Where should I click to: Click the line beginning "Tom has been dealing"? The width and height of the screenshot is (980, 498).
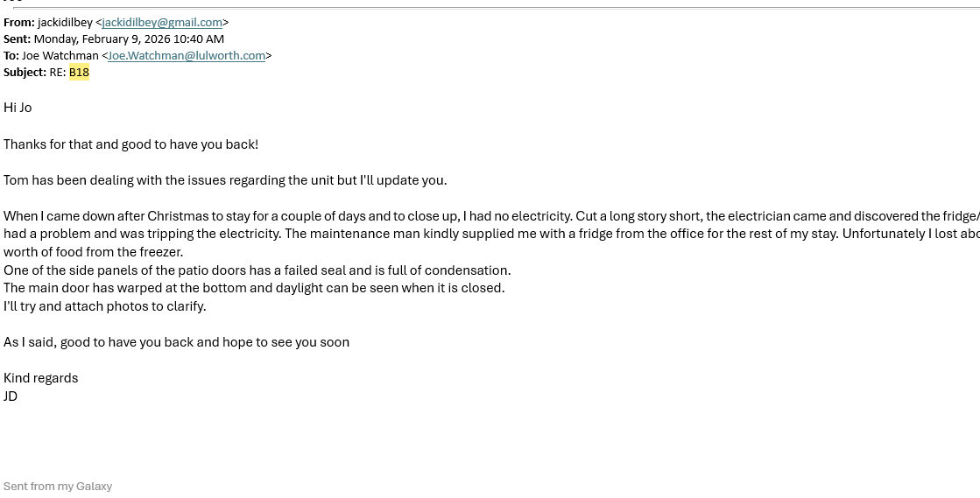225,180
